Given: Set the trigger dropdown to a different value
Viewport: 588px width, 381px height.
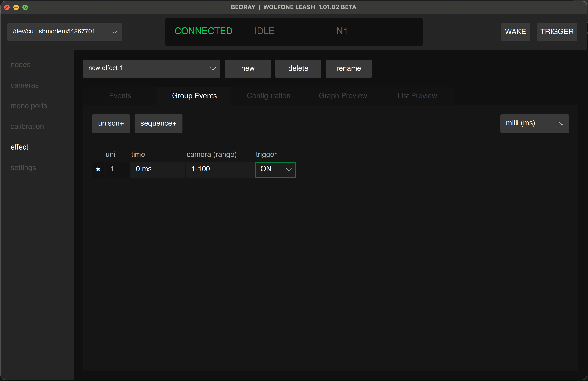Looking at the screenshot, I should click(275, 169).
